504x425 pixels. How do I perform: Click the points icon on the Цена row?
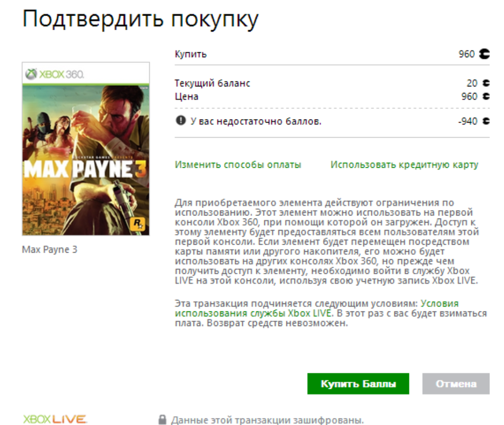point(486,96)
